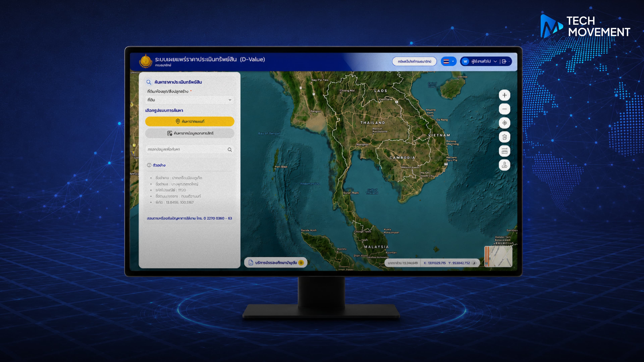Clear the map with the trash button
The width and height of the screenshot is (644, 362).
[x=504, y=137]
